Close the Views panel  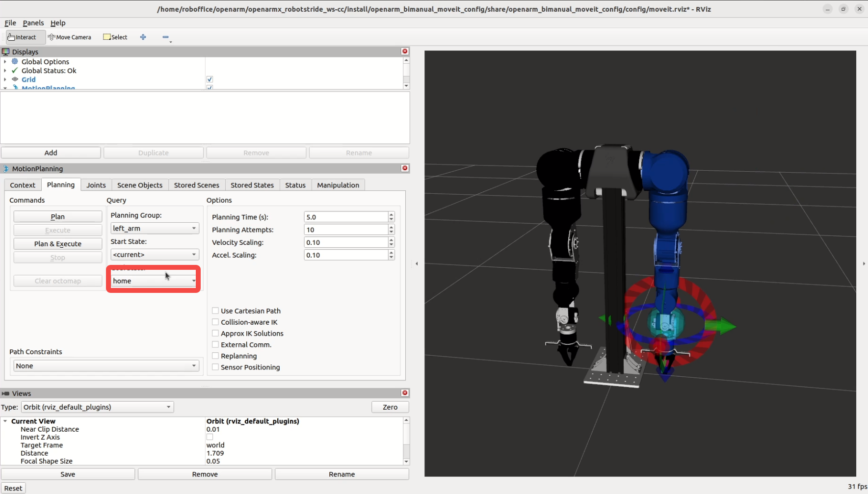pyautogui.click(x=405, y=393)
